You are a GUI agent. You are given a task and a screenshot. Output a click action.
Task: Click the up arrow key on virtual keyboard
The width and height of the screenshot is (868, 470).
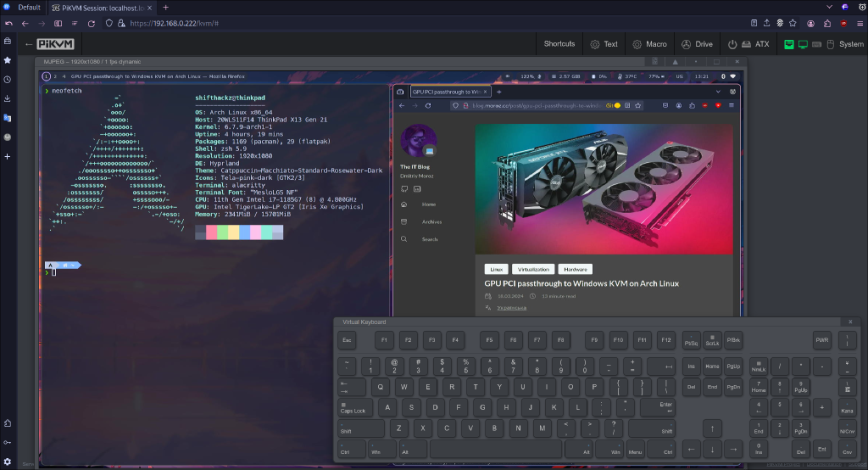point(712,428)
